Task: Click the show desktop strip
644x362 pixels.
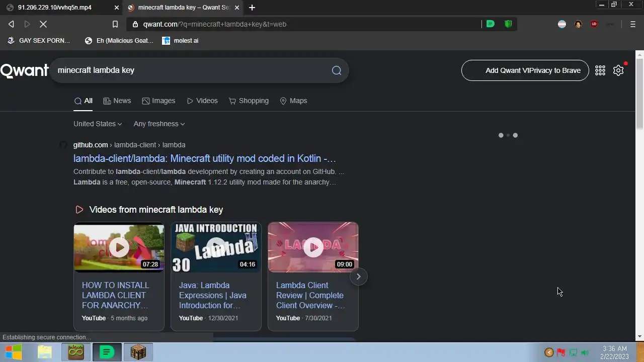Action: [640, 352]
